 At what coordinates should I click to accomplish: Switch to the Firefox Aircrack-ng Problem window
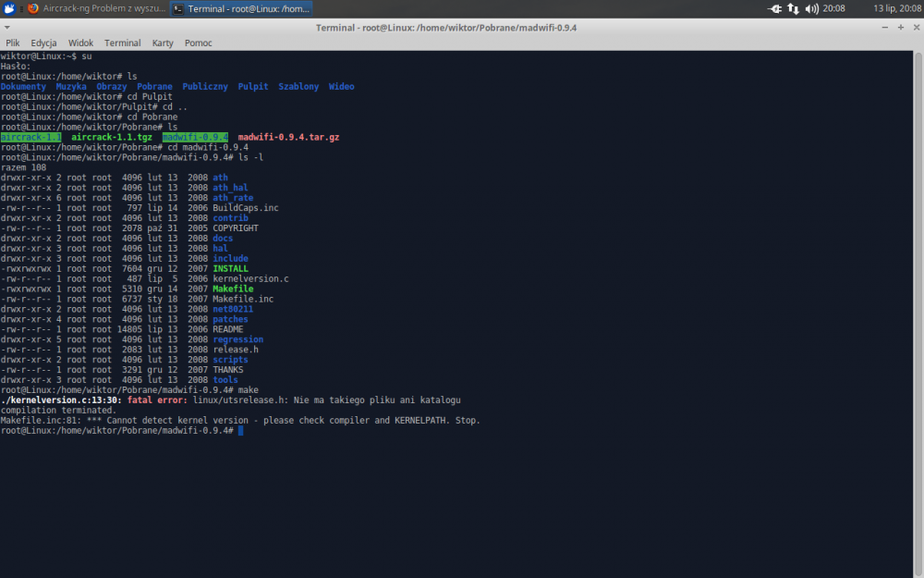pyautogui.click(x=97, y=8)
